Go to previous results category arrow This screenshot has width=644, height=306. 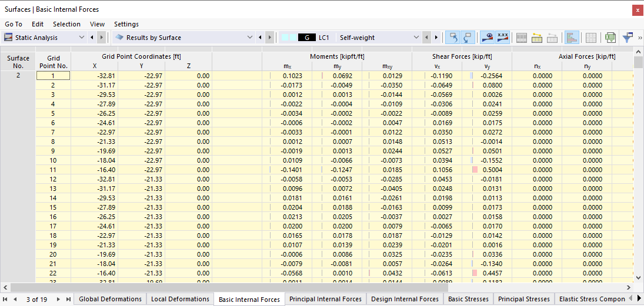click(x=260, y=38)
